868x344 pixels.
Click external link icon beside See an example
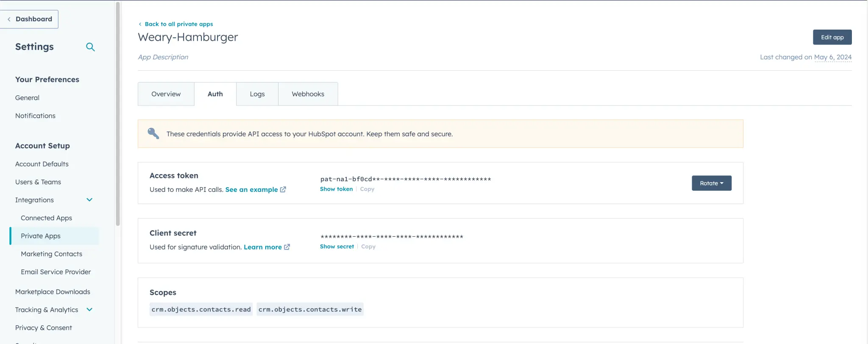tap(283, 189)
